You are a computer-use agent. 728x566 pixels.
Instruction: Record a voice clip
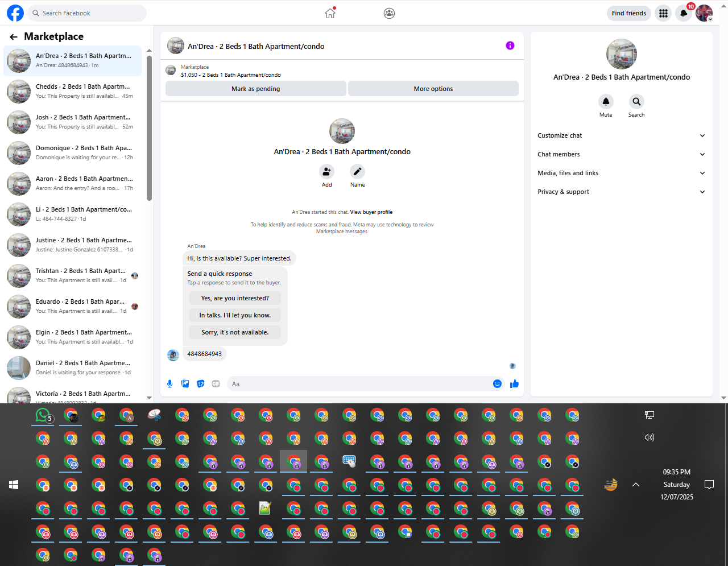coord(169,384)
